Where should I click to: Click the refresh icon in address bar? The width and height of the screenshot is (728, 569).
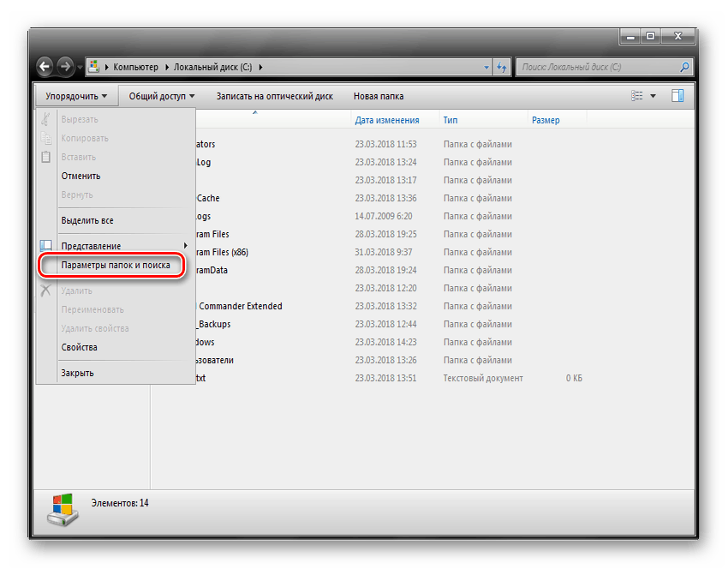pos(502,67)
